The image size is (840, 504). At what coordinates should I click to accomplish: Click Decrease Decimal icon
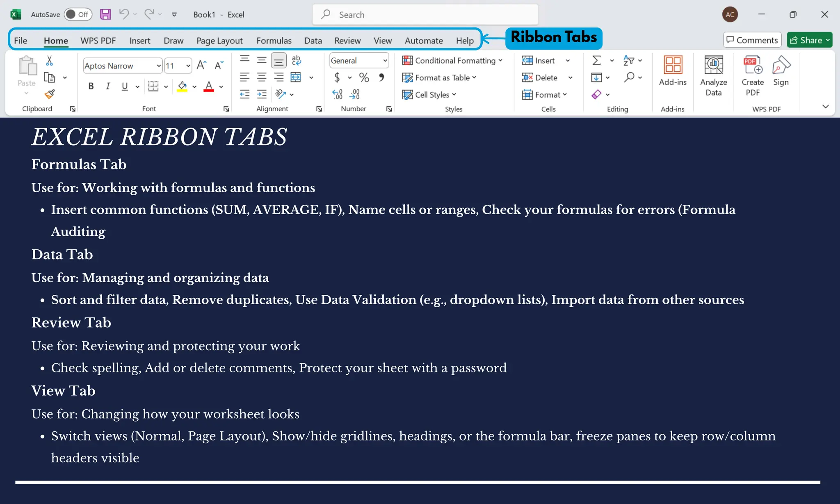(354, 94)
